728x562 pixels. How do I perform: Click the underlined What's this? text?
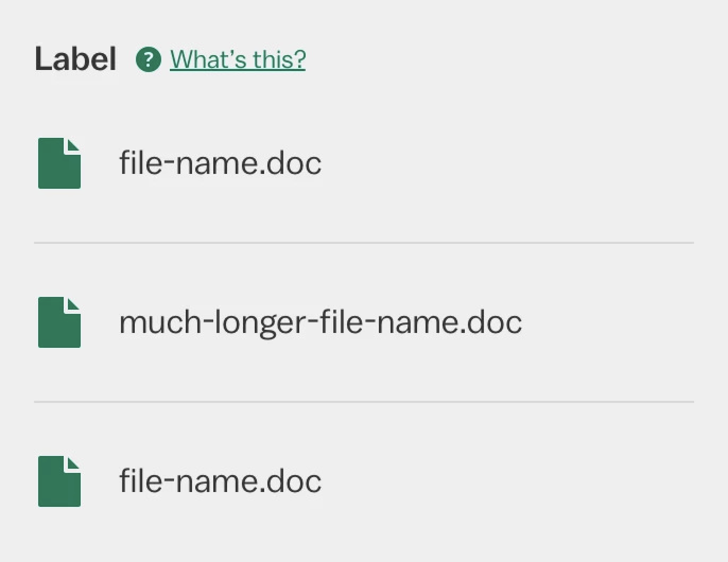(x=237, y=59)
